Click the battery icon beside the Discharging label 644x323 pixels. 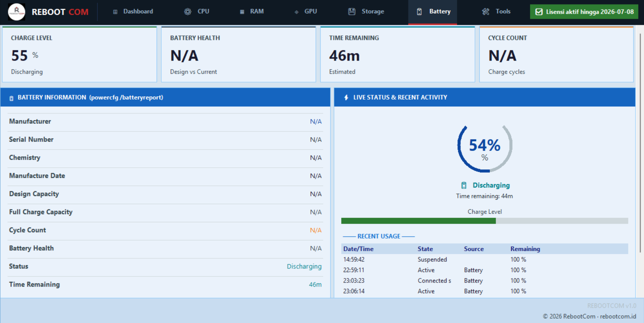[x=464, y=185]
